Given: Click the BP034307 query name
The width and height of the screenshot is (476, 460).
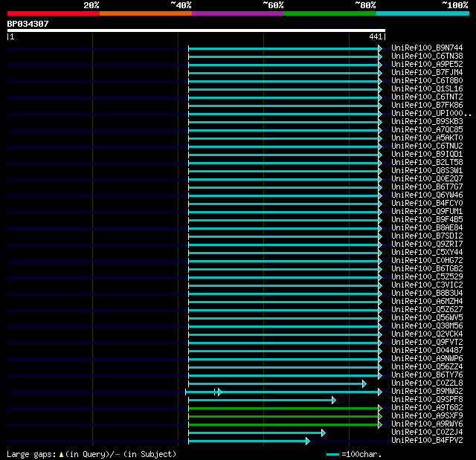Looking at the screenshot, I should [28, 24].
